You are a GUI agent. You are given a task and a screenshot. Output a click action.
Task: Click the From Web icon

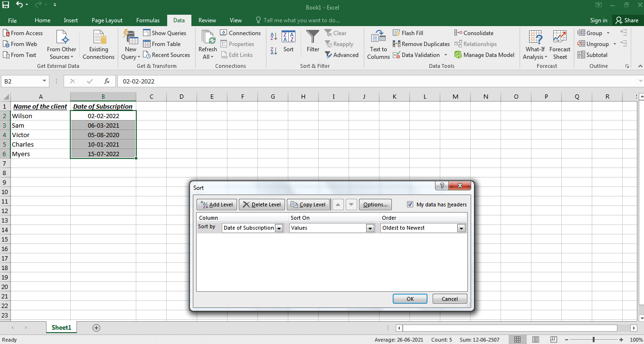click(6, 44)
